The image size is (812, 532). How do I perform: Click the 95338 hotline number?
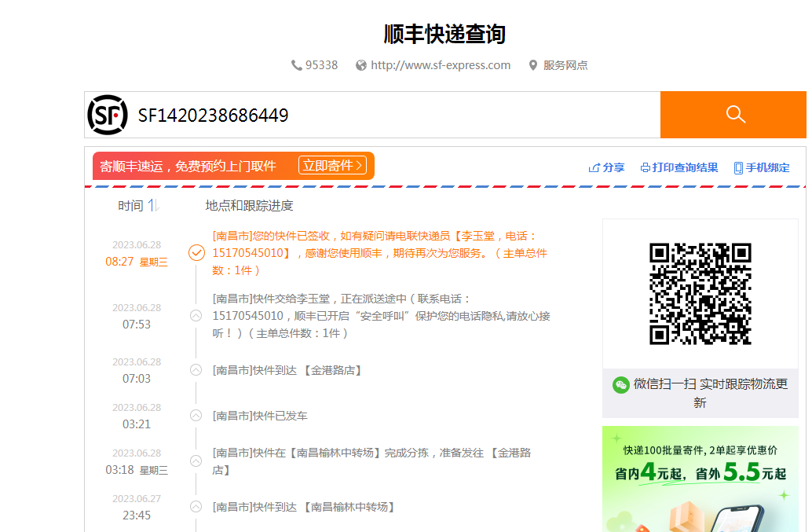pyautogui.click(x=322, y=65)
